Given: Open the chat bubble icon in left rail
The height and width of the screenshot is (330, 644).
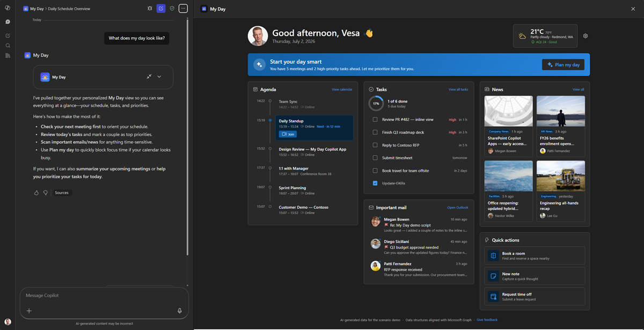Looking at the screenshot, I should coord(8,22).
